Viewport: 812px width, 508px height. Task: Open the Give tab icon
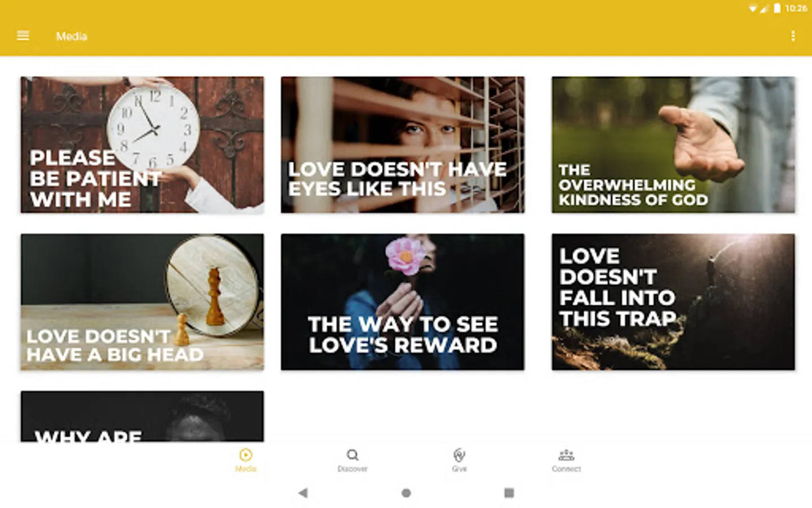pos(459,454)
